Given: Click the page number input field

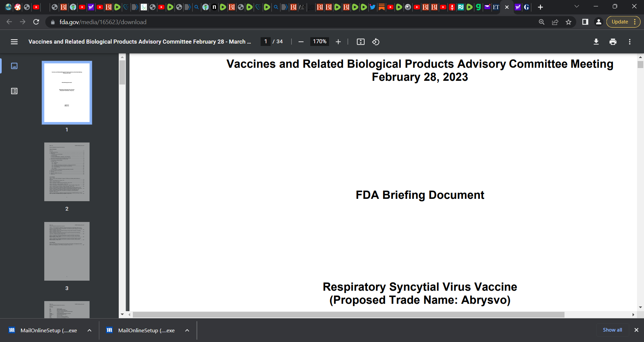Looking at the screenshot, I should (266, 42).
